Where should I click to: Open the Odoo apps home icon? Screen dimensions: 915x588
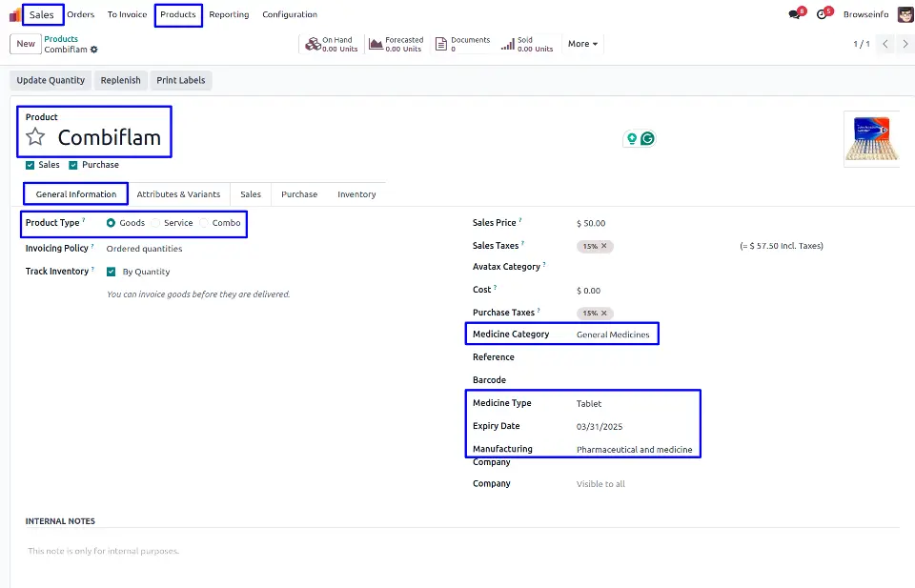14,14
